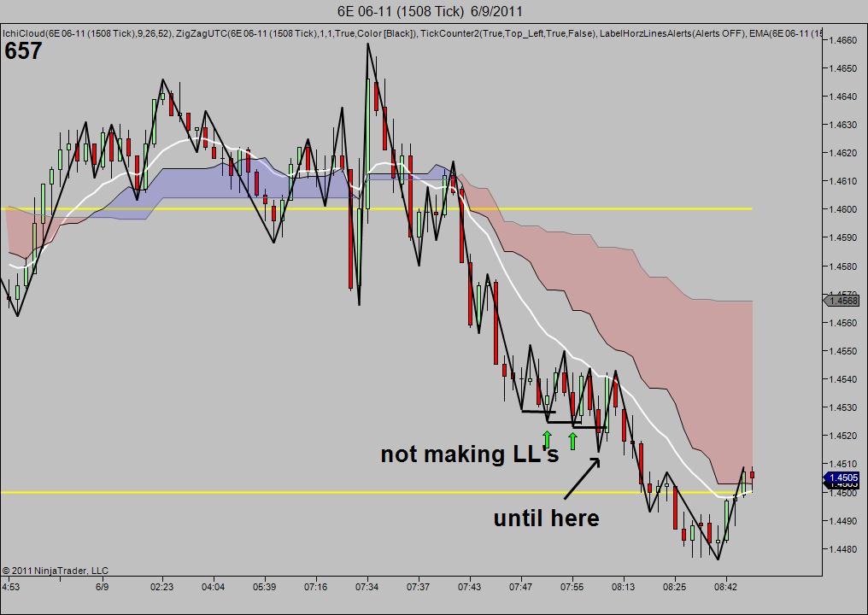Click the 1.4510 price axis label
Image resolution: width=868 pixels, height=615 pixels.
tap(842, 464)
